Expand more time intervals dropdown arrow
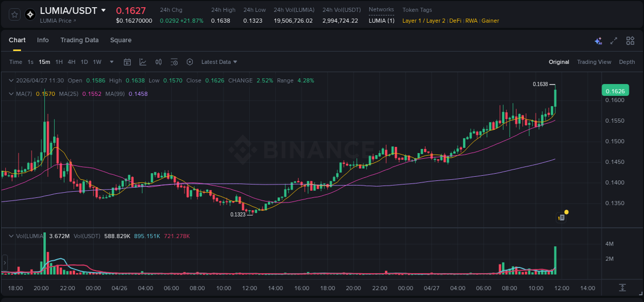644x302 pixels. [111, 62]
